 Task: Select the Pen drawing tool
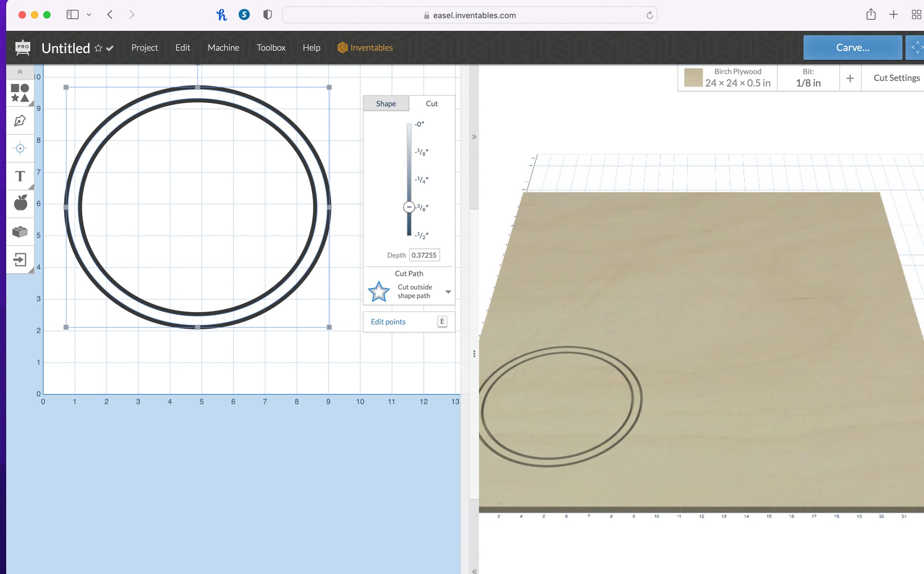click(x=20, y=121)
